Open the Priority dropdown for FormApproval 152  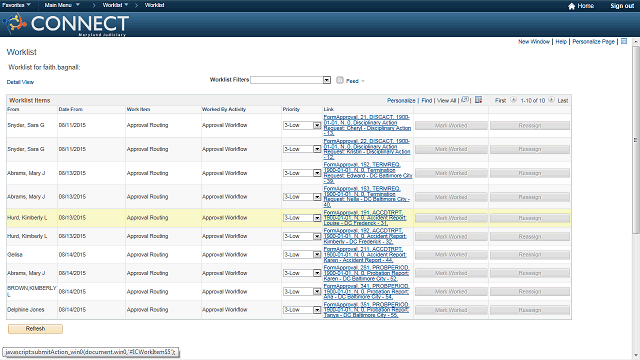302,173
